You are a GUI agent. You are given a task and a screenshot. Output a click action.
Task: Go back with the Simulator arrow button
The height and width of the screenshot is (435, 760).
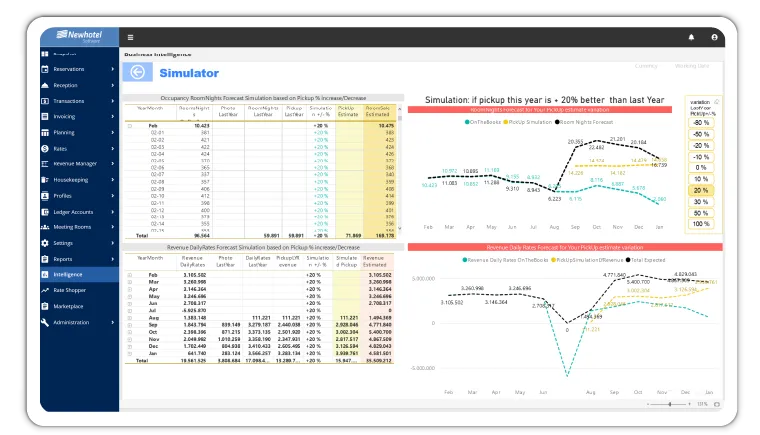coord(138,73)
